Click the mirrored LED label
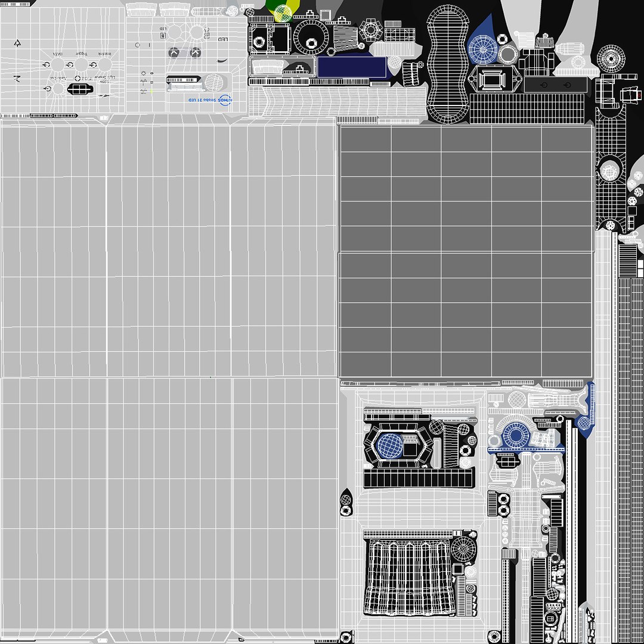The width and height of the screenshot is (644, 644). pos(222,39)
